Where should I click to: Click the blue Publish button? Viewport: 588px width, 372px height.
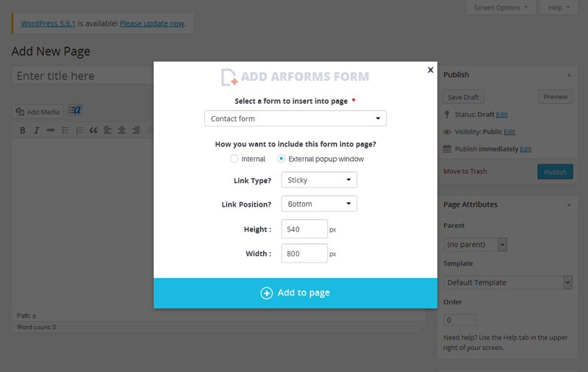pos(555,172)
